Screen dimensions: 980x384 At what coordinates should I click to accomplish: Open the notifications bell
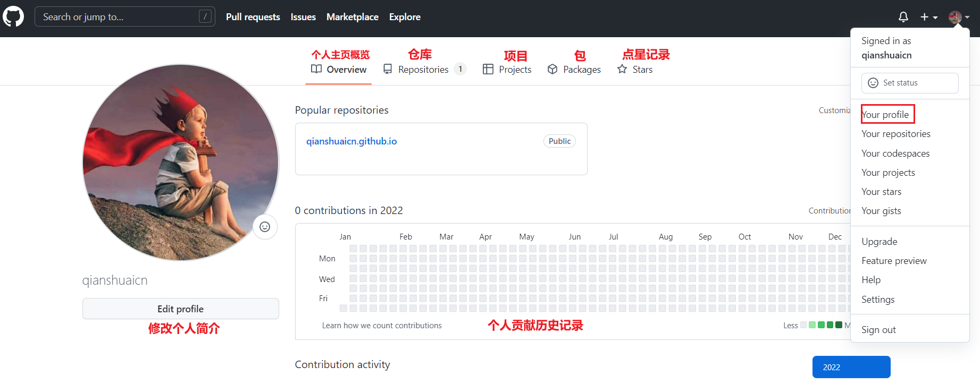click(903, 17)
